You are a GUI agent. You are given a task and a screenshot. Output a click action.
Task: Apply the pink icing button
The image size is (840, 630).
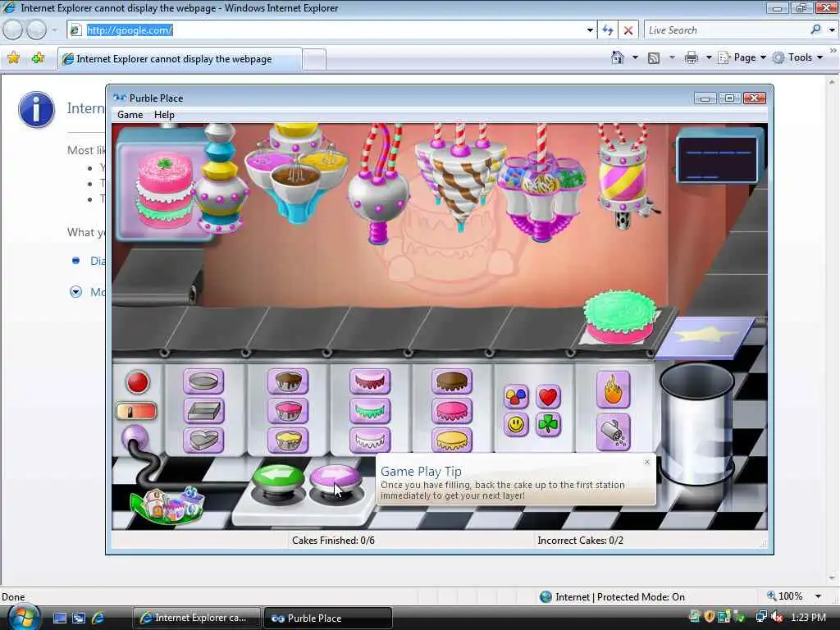click(x=452, y=411)
